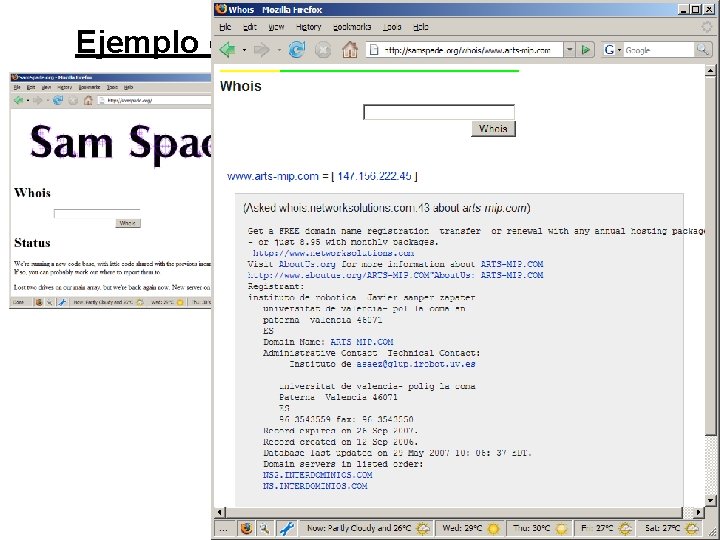720x540 pixels.
Task: Open the Google search engine selector
Action: point(613,50)
